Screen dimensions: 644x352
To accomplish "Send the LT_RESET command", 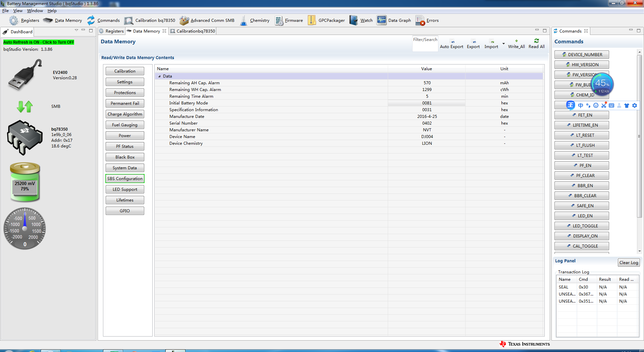I will click(582, 135).
